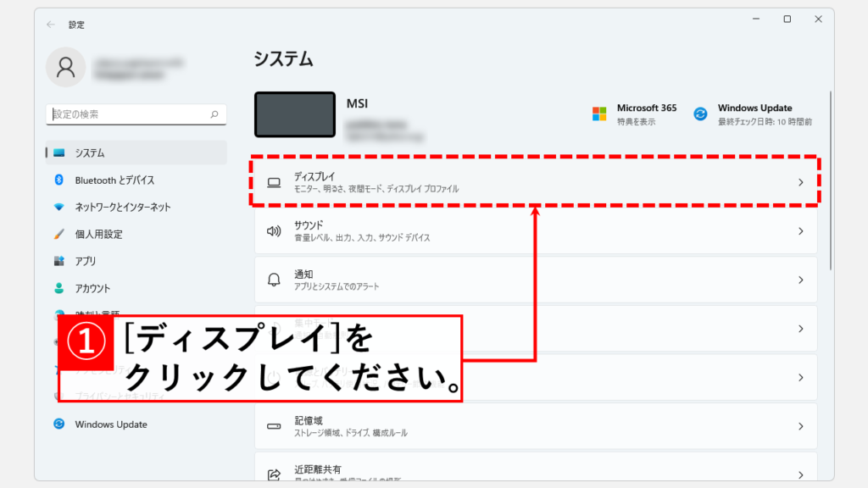Maximize the Settings window
Viewport: 868px width, 488px height.
tap(787, 19)
